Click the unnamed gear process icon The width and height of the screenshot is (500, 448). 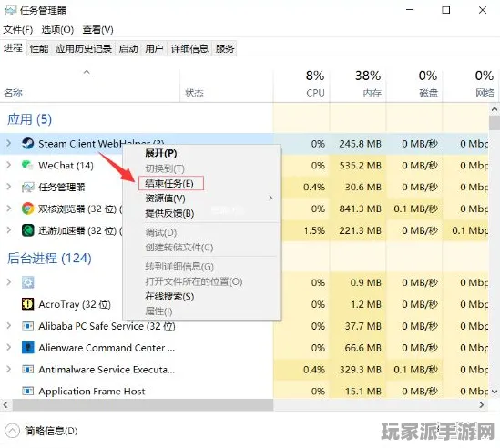click(27, 282)
